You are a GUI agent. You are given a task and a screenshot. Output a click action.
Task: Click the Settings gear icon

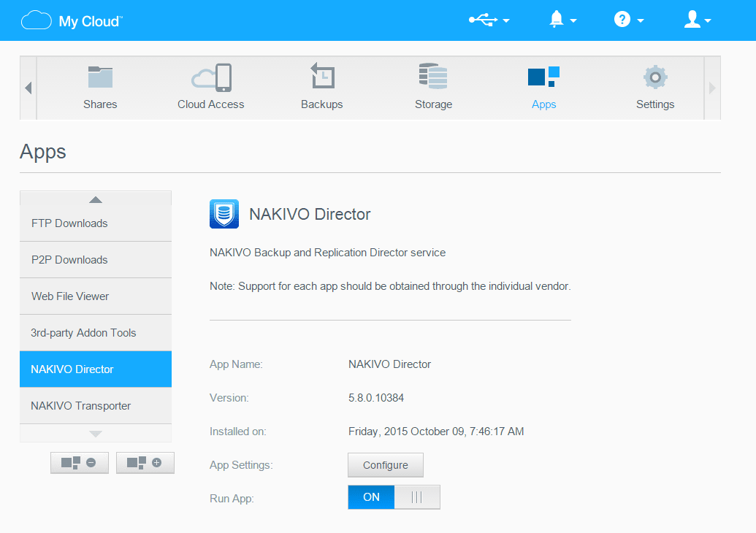[655, 77]
